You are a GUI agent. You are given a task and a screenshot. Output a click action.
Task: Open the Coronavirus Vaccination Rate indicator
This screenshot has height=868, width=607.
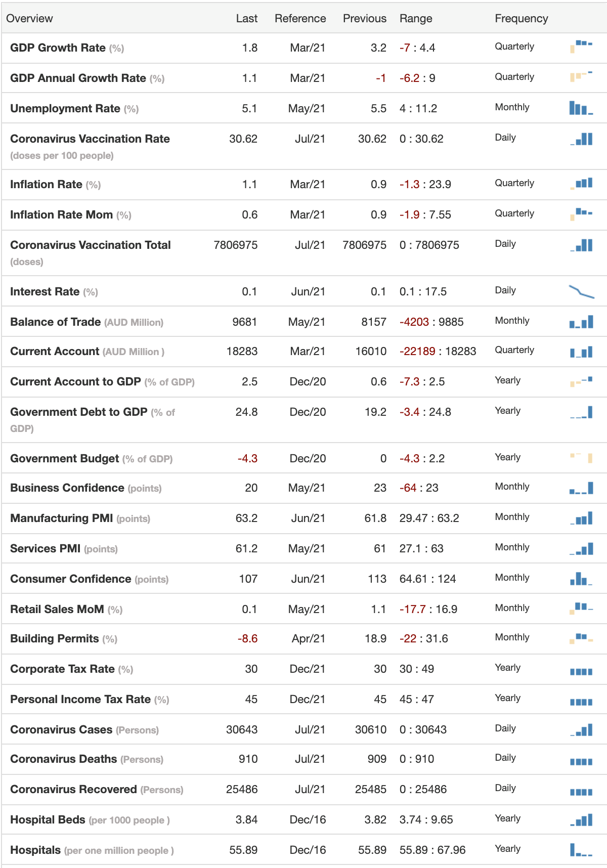pyautogui.click(x=90, y=139)
